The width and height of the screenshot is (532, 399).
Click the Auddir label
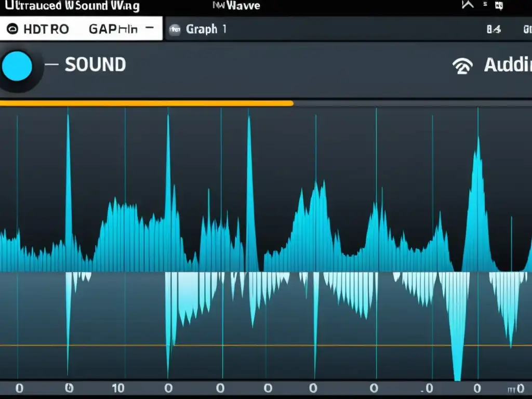pyautogui.click(x=507, y=65)
